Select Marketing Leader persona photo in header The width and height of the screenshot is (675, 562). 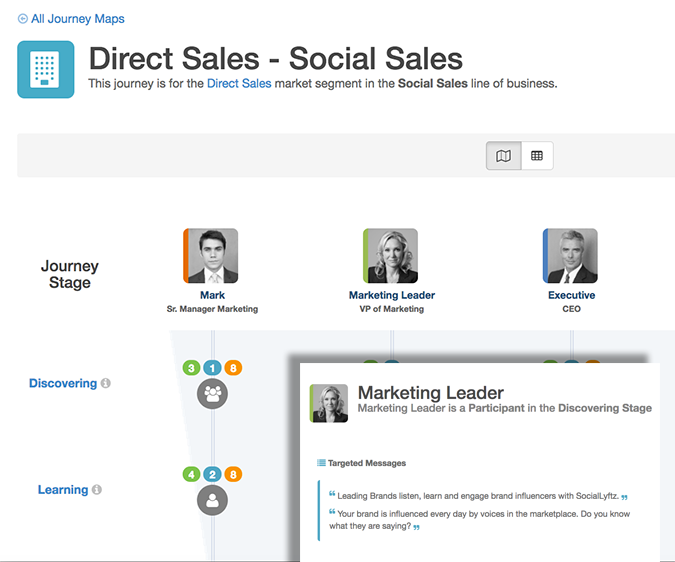[x=392, y=256]
